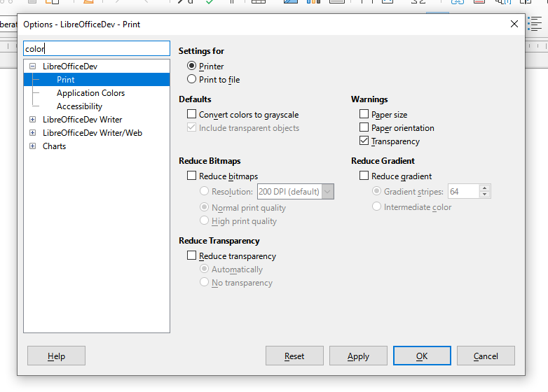Select the Gradient stripes radio button

(376, 191)
